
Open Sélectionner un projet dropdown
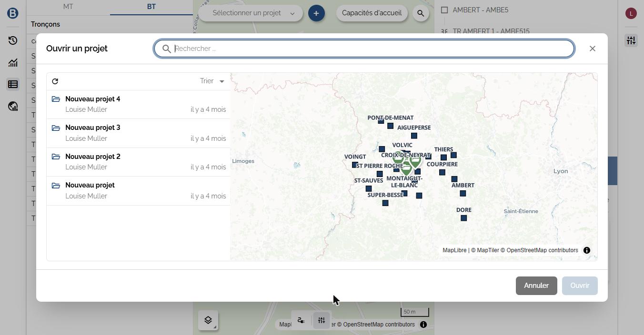coord(251,13)
